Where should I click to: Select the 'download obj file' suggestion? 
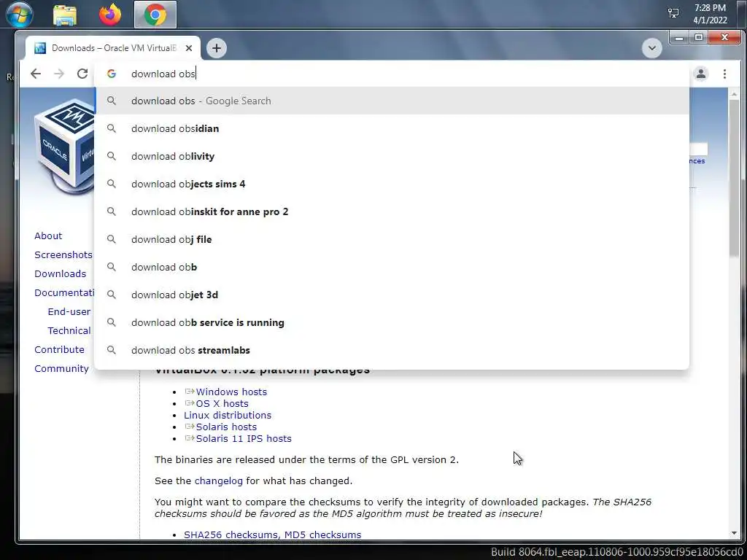392,239
